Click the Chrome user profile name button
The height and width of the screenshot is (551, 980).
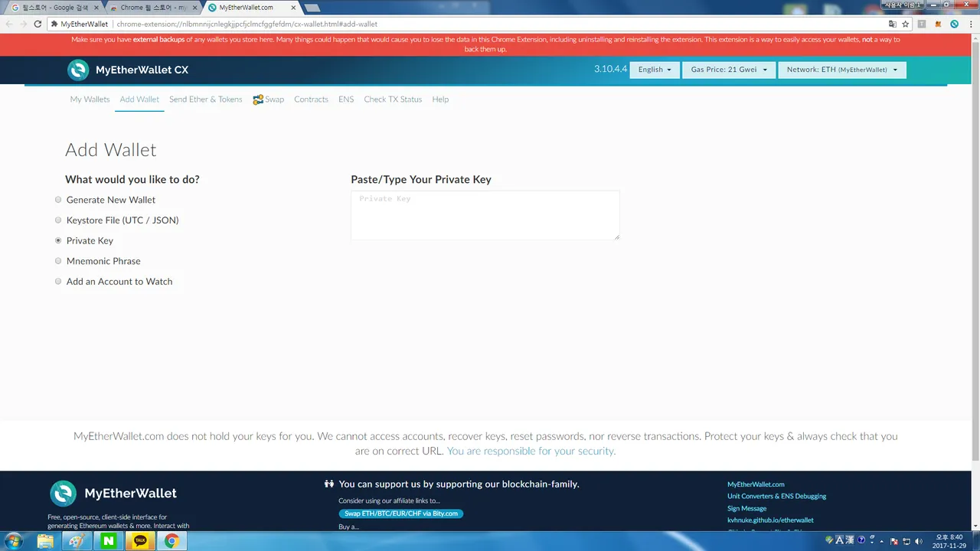pyautogui.click(x=903, y=5)
